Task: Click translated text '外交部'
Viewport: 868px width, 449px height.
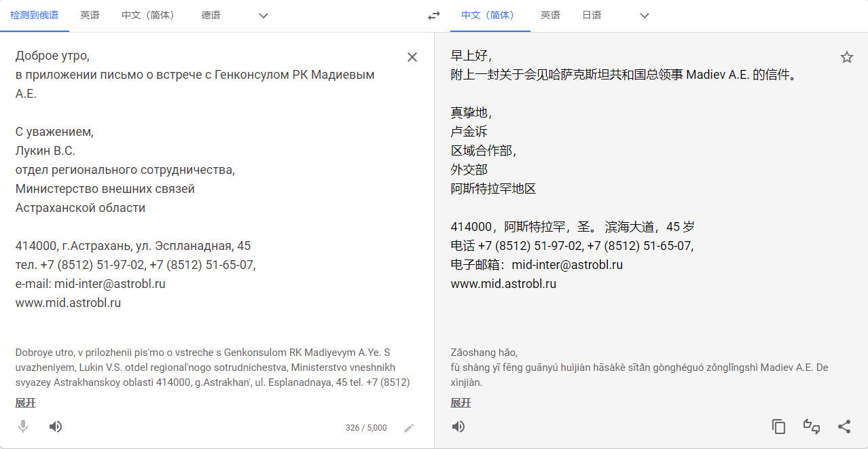Action: coord(469,170)
